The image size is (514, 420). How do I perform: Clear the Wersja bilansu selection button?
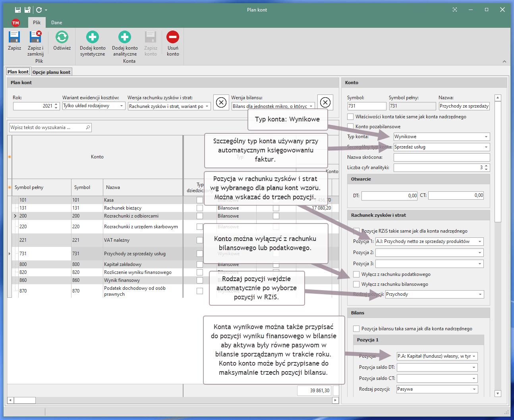click(x=325, y=102)
